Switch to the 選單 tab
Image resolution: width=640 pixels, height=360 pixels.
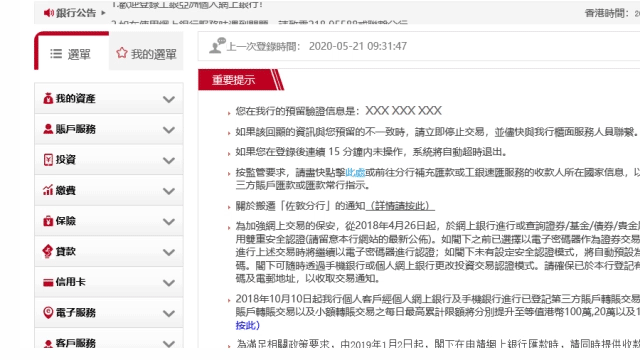(72, 51)
